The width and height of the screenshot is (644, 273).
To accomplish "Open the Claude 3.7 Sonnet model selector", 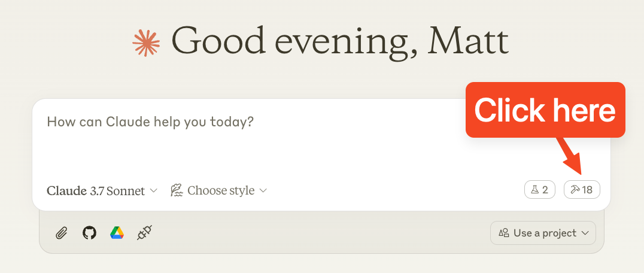I will coord(96,191).
